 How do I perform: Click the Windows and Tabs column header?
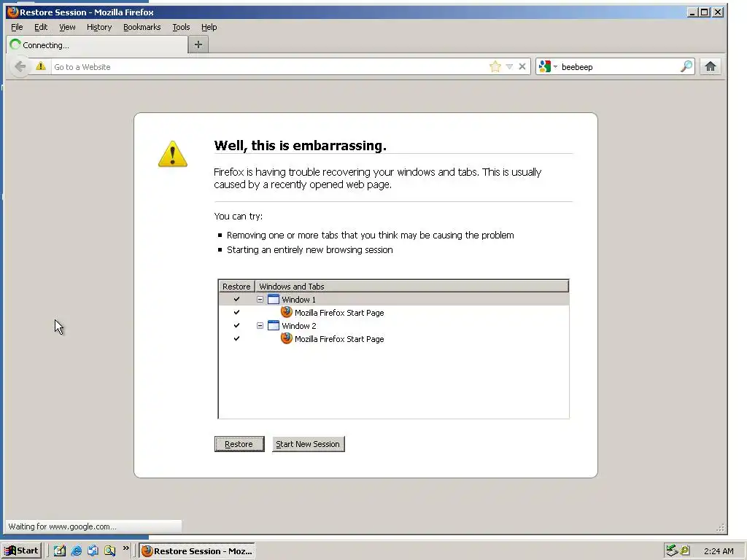pyautogui.click(x=411, y=286)
